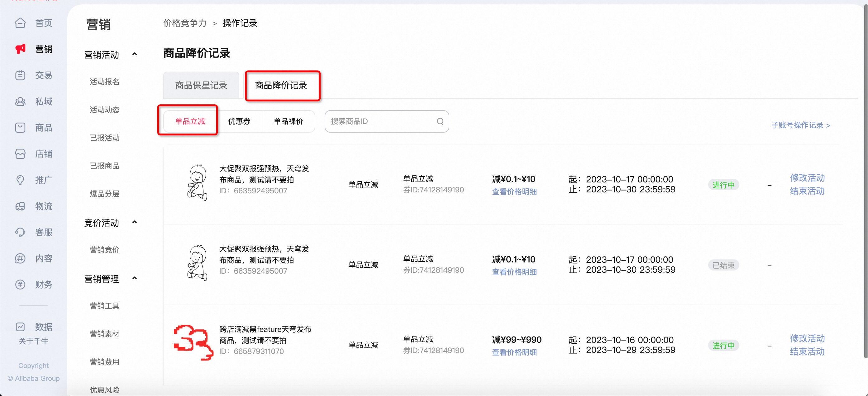868x396 pixels.
Task: View price details for first 减¥0.1~¥10 row
Action: (x=514, y=191)
